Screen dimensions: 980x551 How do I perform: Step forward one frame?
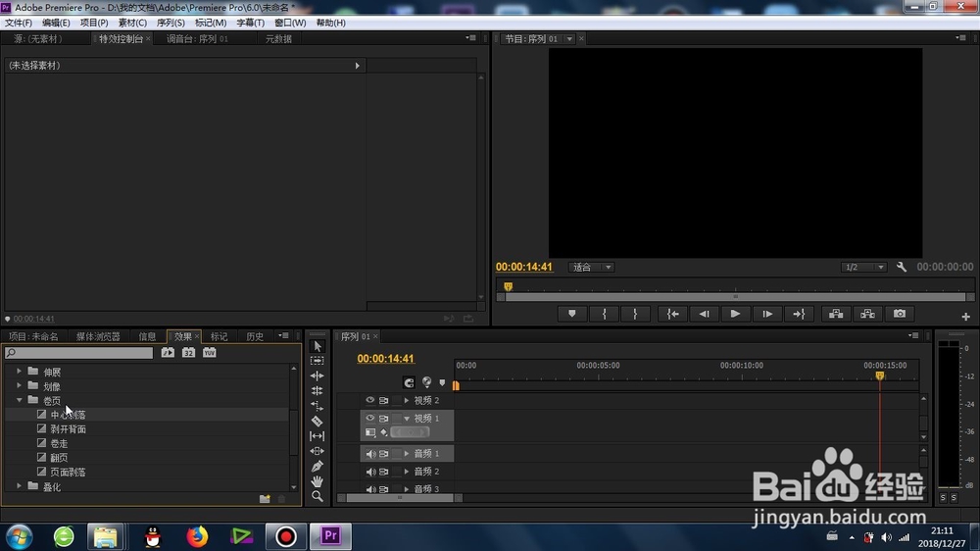[767, 314]
